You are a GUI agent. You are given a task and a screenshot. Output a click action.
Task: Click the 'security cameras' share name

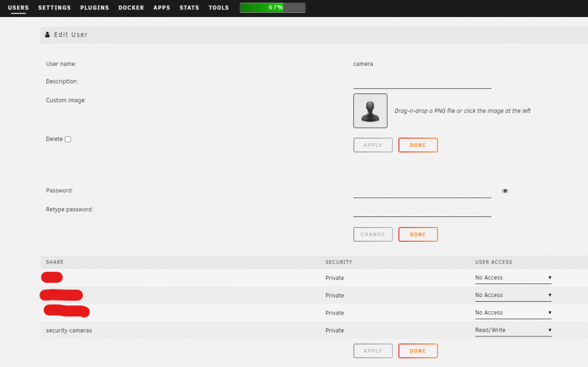click(69, 331)
